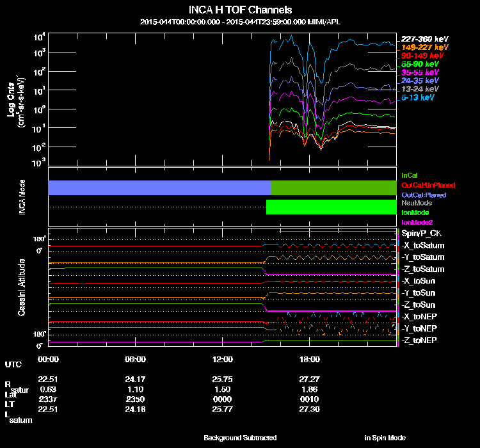The image size is (480, 448).
Task: Select the Spin/P_CK attitude label
Action: click(x=422, y=234)
